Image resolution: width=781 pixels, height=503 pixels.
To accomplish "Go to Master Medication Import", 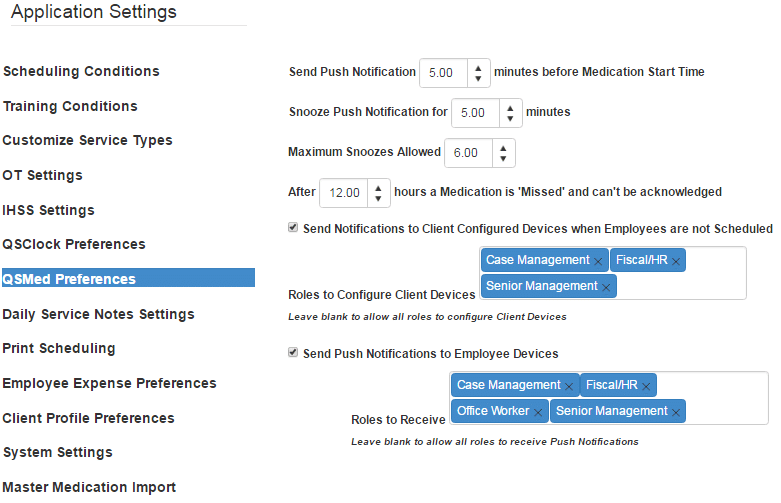I will click(89, 488).
